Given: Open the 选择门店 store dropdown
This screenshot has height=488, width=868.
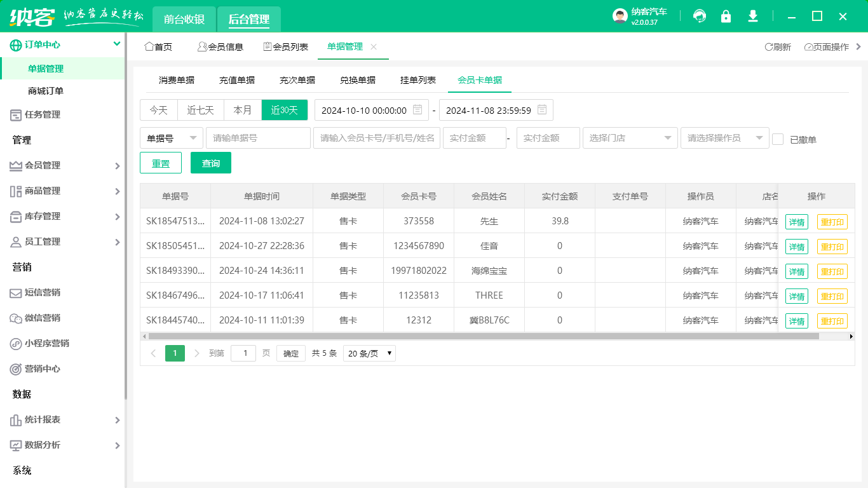Looking at the screenshot, I should [630, 138].
